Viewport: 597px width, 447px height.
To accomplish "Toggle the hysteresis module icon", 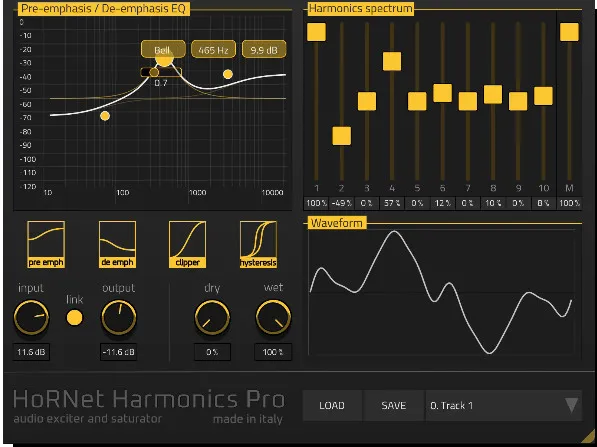I will 258,244.
